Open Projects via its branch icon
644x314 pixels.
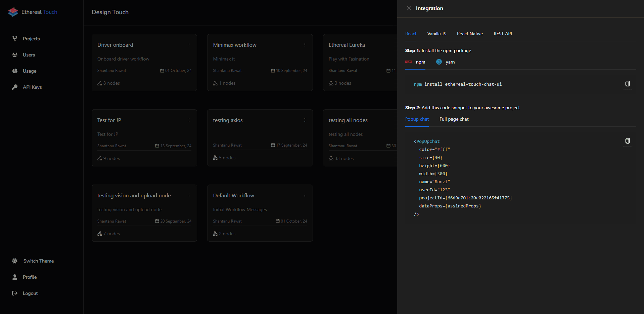(15, 39)
